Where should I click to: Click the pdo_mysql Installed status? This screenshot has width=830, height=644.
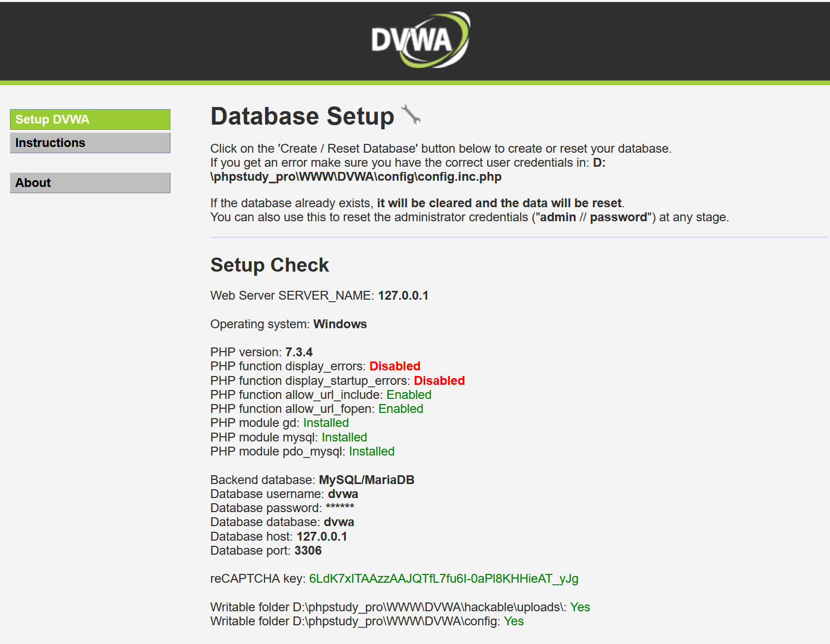click(372, 451)
